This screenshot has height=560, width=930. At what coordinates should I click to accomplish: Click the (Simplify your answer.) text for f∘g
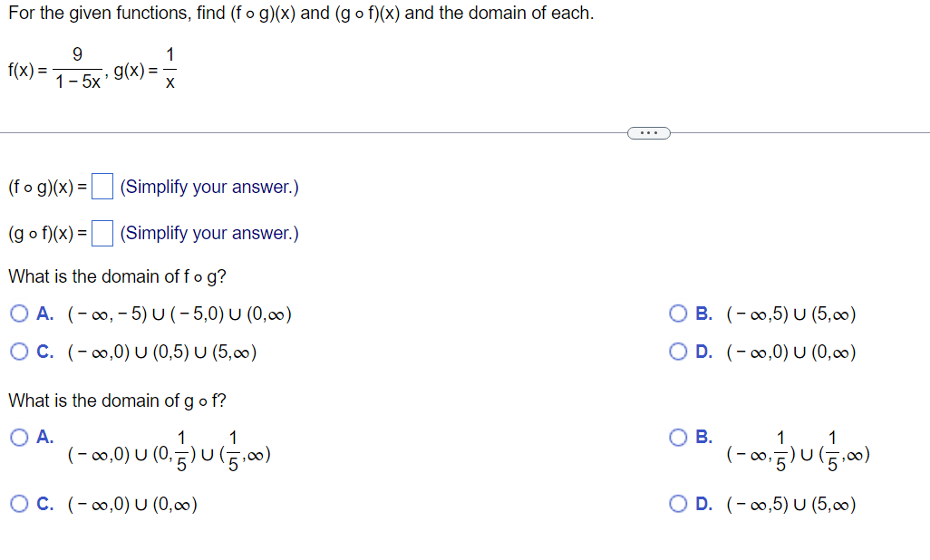(209, 187)
